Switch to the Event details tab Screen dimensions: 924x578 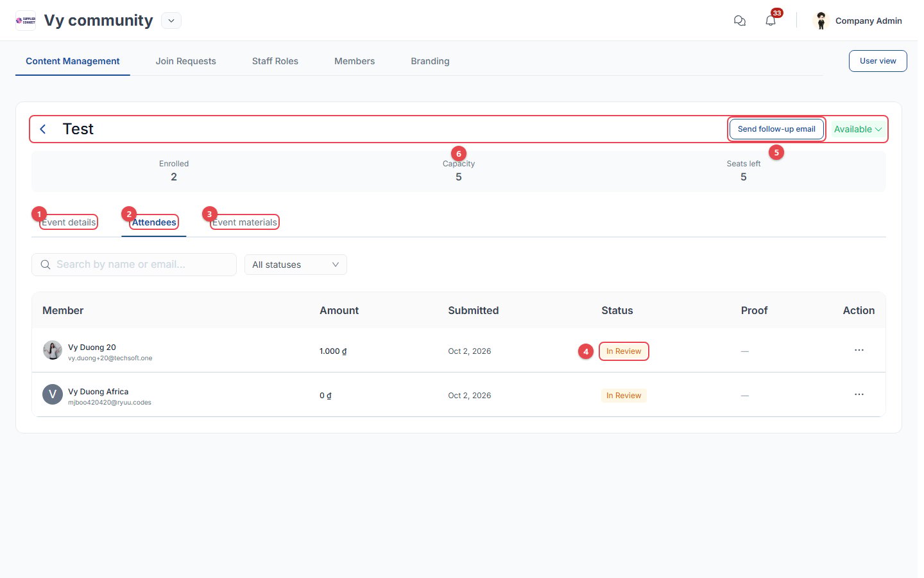pyautogui.click(x=69, y=222)
